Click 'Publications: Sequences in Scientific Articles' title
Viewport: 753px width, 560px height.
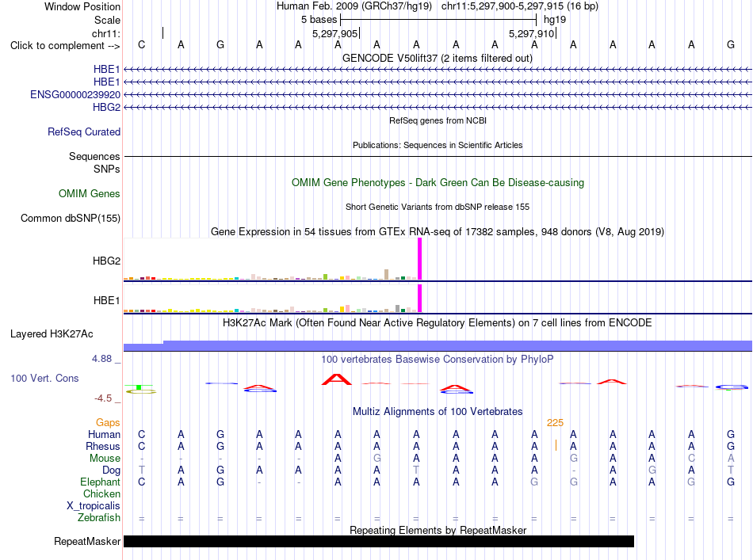click(438, 145)
